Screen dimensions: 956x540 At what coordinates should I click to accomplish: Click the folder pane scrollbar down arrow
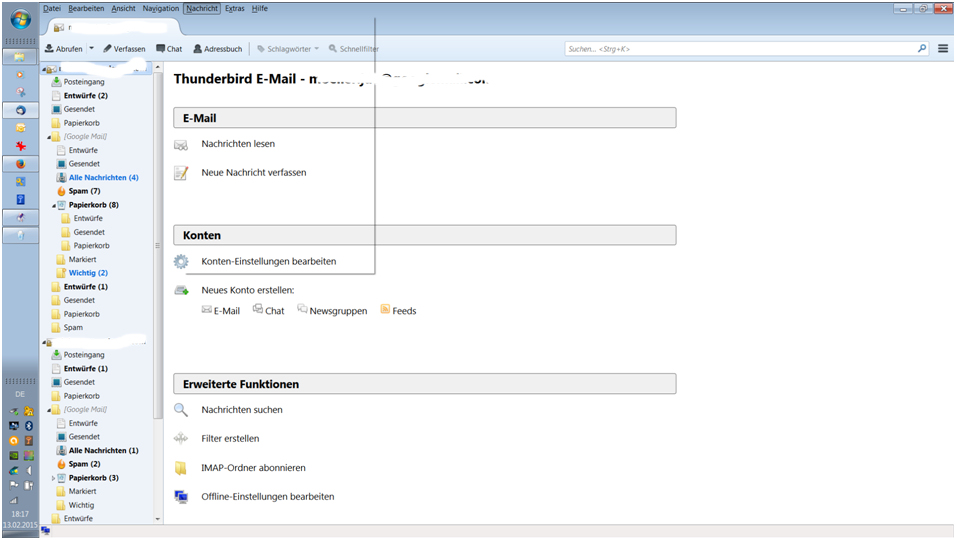(158, 519)
